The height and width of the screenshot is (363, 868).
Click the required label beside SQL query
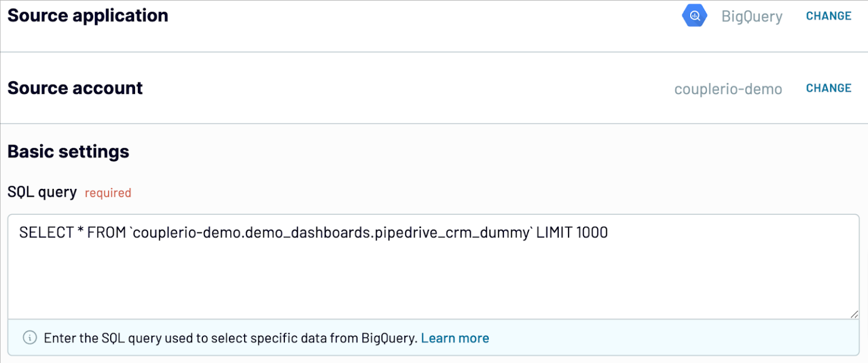(x=107, y=193)
